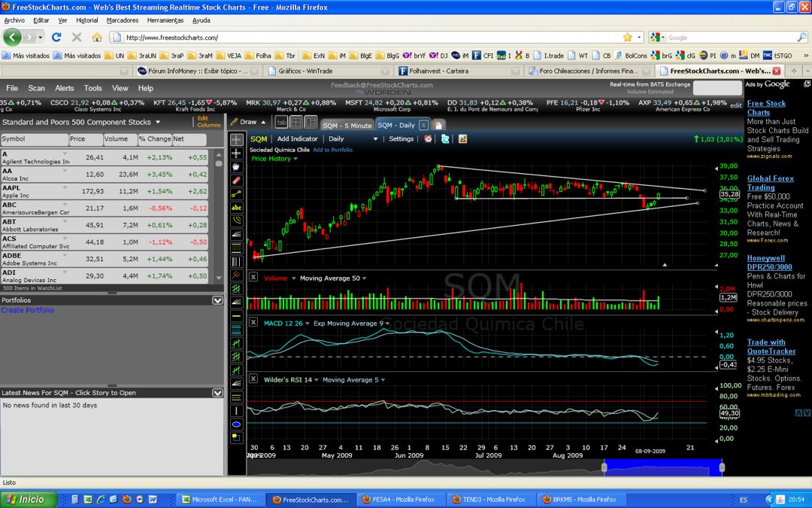The height and width of the screenshot is (508, 812).
Task: Close the SQM - Daily chart tab
Action: click(423, 125)
